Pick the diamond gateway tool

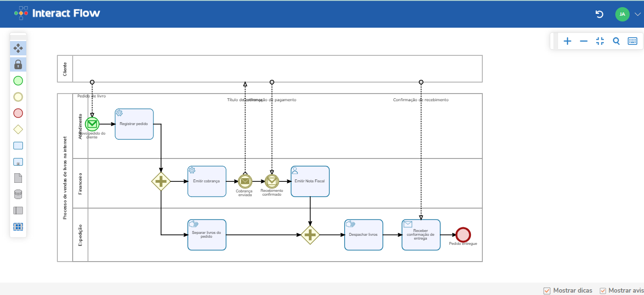[18, 129]
